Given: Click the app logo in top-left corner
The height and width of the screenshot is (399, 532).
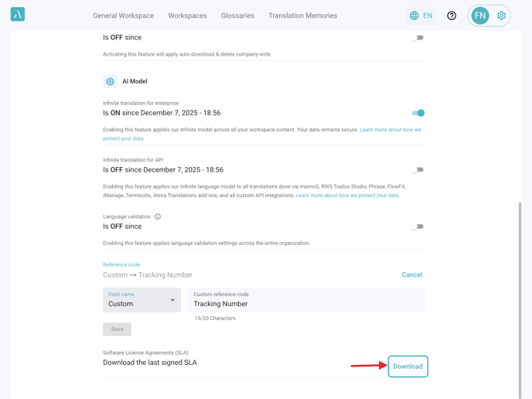Looking at the screenshot, I should click(x=18, y=15).
